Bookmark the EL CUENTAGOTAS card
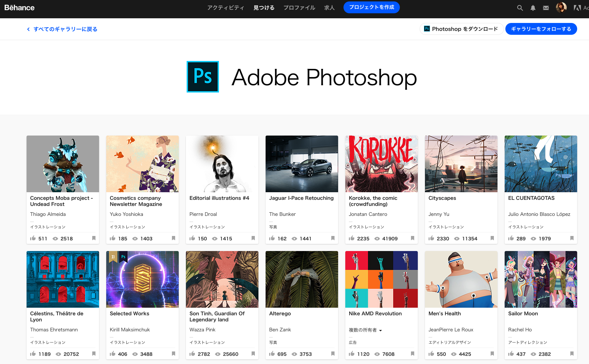The image size is (589, 364). pos(572,238)
